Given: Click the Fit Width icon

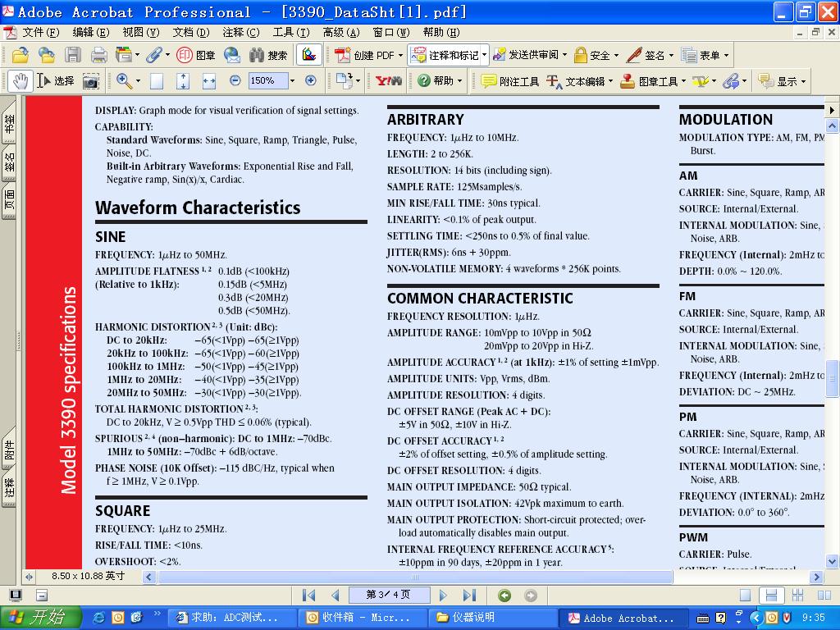Looking at the screenshot, I should [x=209, y=81].
